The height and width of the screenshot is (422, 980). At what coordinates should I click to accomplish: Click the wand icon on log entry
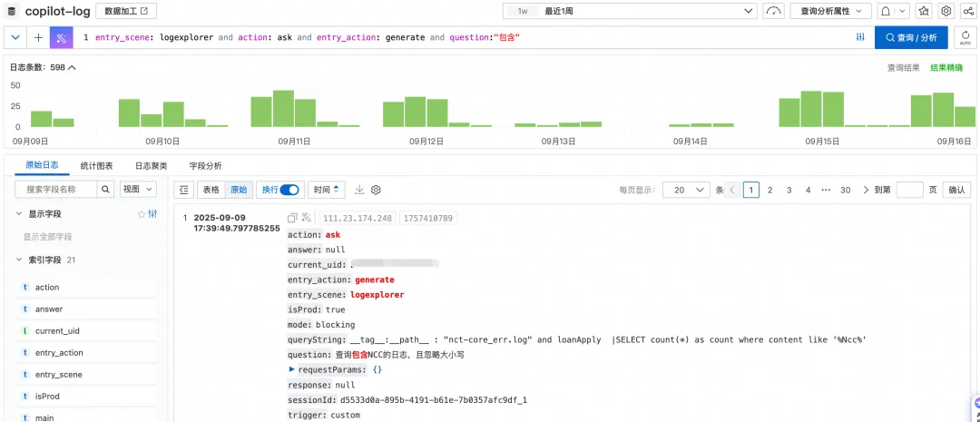[307, 218]
